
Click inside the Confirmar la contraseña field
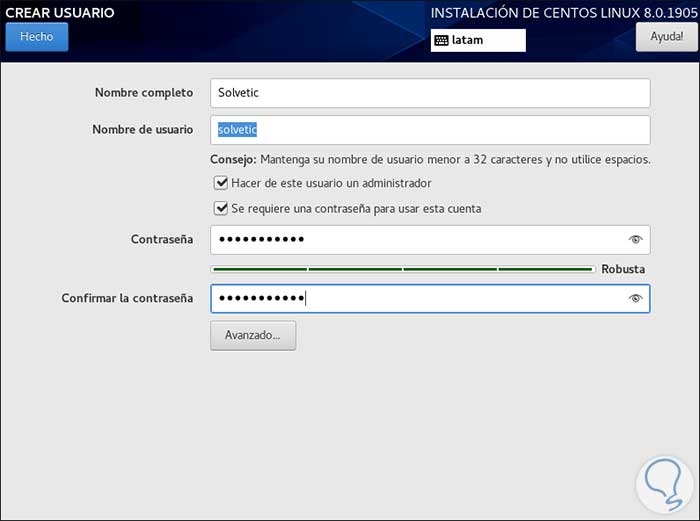430,298
